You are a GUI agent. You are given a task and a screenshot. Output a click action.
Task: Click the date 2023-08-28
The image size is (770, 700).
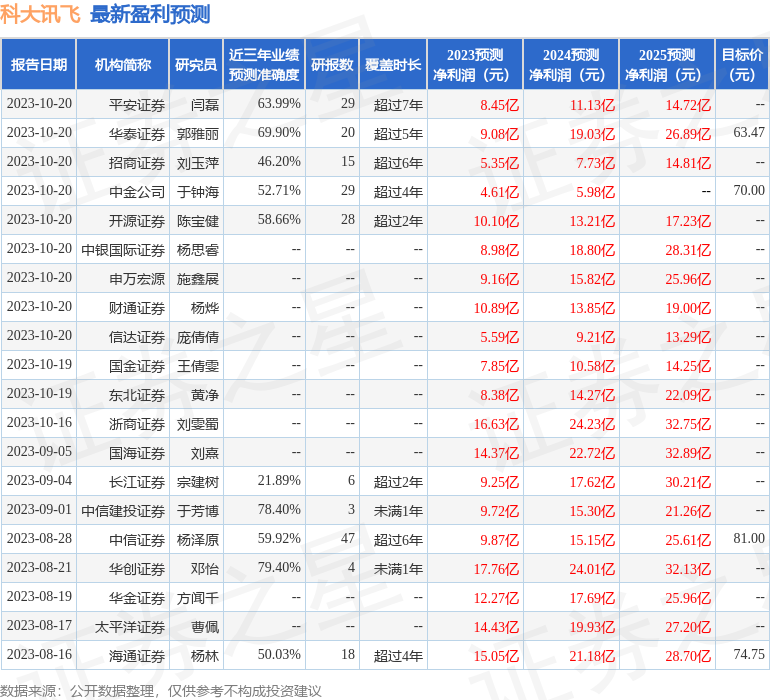pyautogui.click(x=39, y=538)
